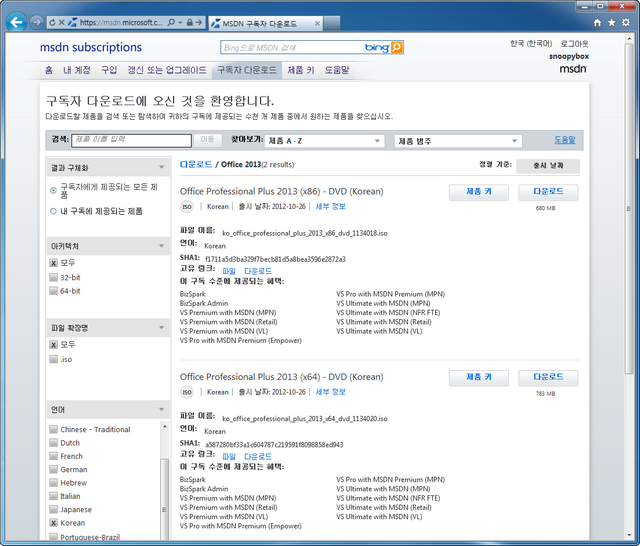Click 제품 키 button for Office x86
Screen dimensions: 640x546
pyautogui.click(x=479, y=192)
